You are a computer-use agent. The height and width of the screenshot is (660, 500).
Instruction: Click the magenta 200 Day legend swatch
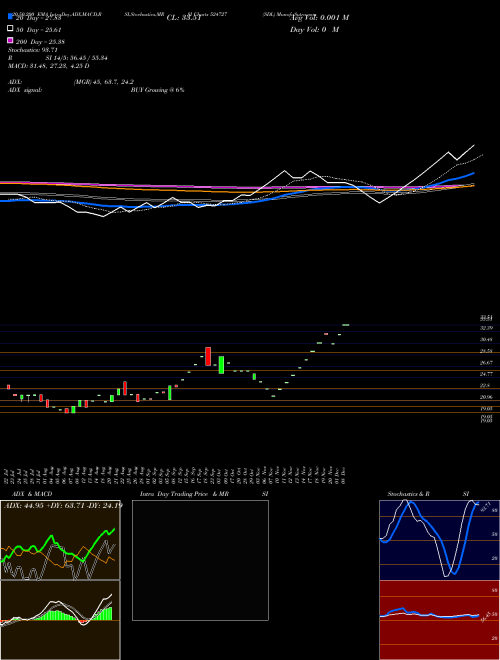(x=10, y=40)
